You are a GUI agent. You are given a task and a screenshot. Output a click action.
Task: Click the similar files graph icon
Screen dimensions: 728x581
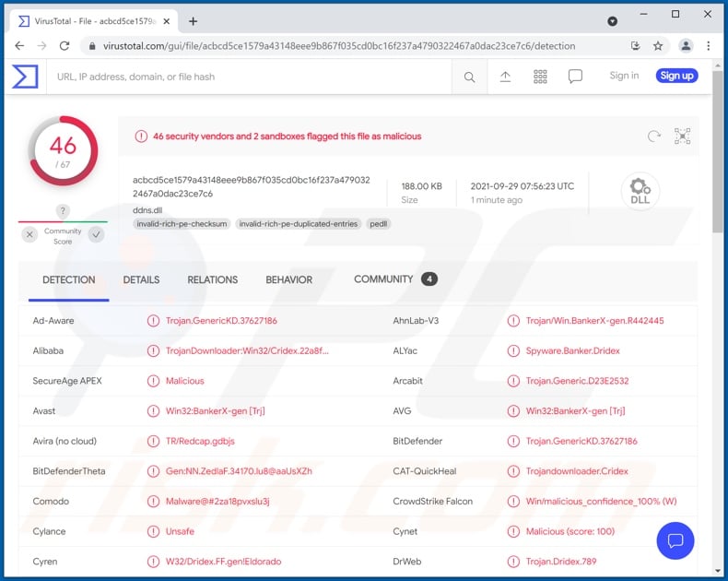(682, 136)
